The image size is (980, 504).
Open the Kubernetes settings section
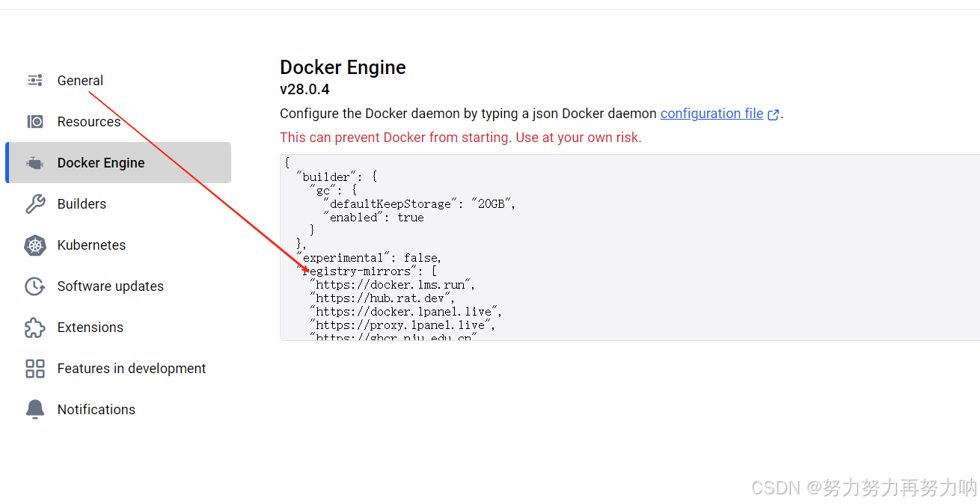(x=118, y=245)
